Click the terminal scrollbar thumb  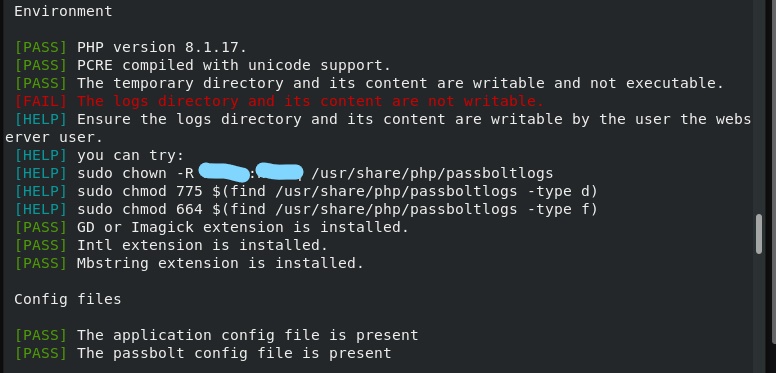(x=759, y=234)
